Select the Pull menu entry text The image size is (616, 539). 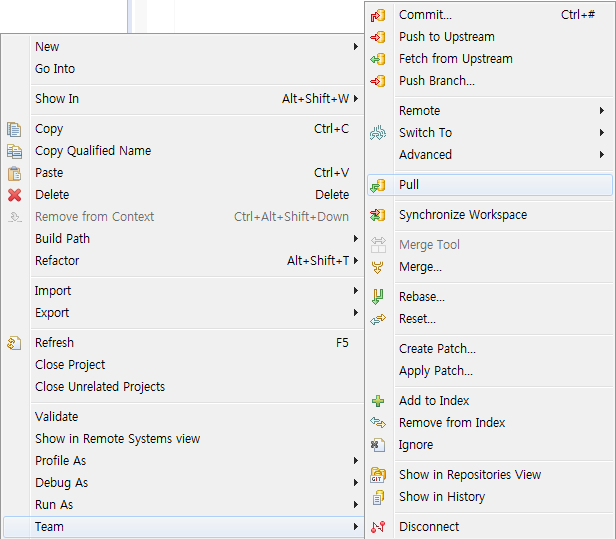[x=409, y=185]
